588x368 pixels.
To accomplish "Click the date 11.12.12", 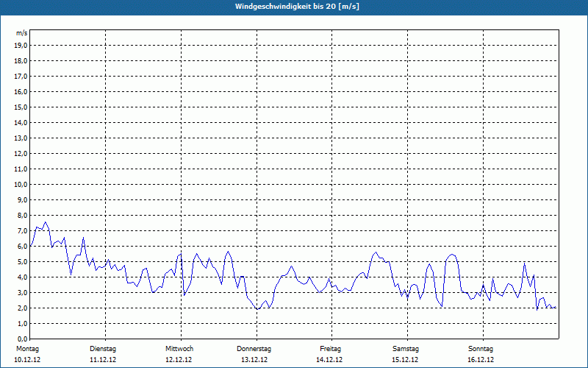I will (x=103, y=360).
